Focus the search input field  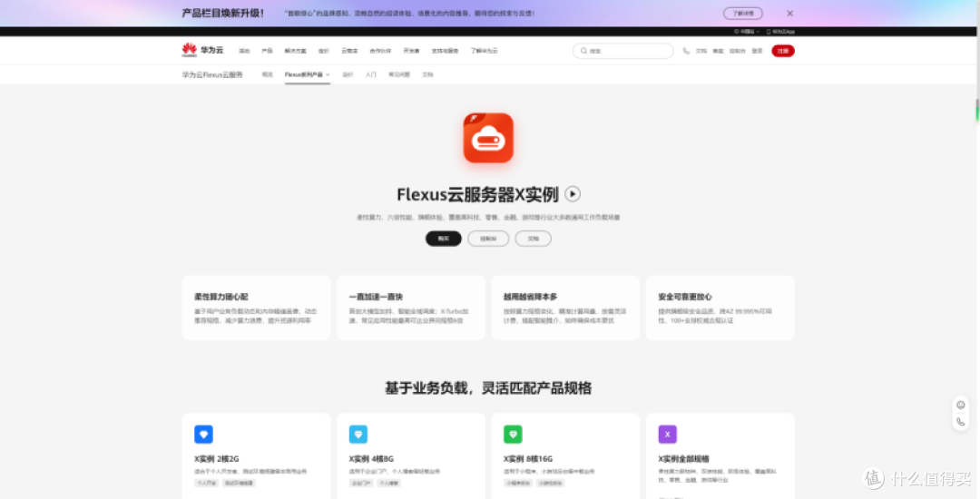click(x=623, y=51)
